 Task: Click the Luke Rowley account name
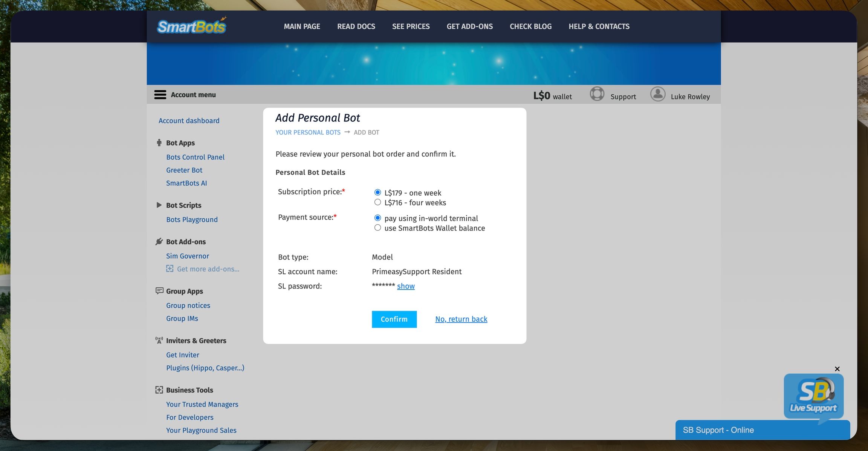click(x=690, y=97)
